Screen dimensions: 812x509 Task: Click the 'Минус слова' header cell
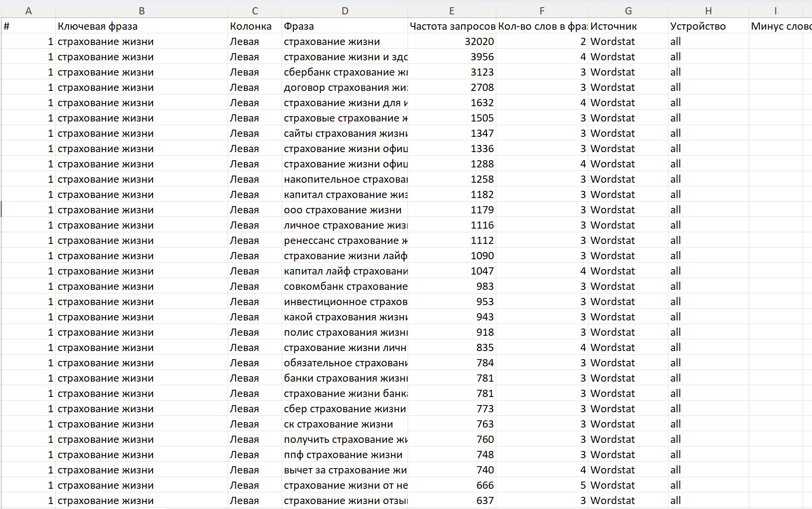(780, 26)
